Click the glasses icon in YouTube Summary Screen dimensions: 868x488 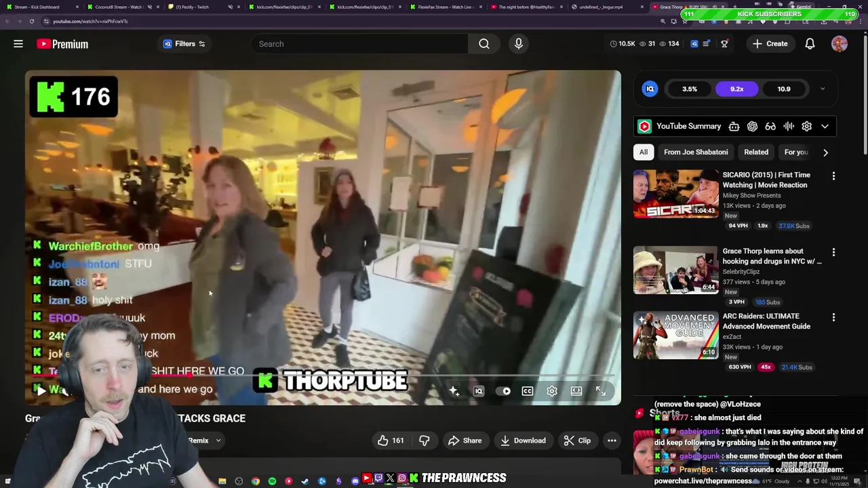pyautogui.click(x=770, y=126)
